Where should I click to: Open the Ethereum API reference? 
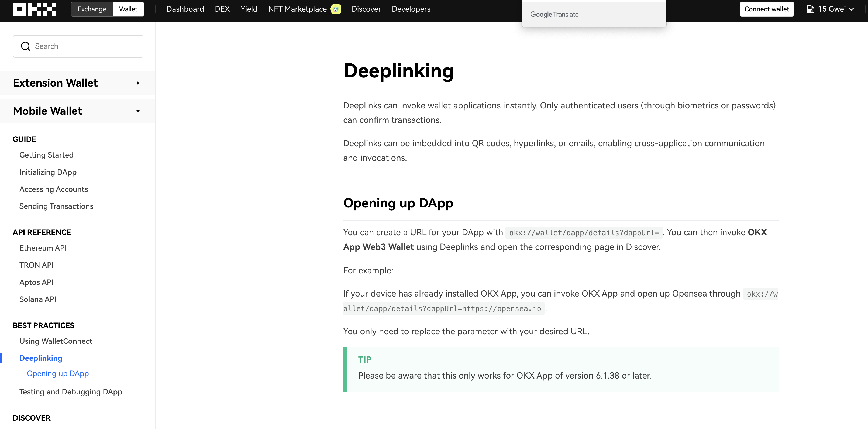click(x=43, y=248)
